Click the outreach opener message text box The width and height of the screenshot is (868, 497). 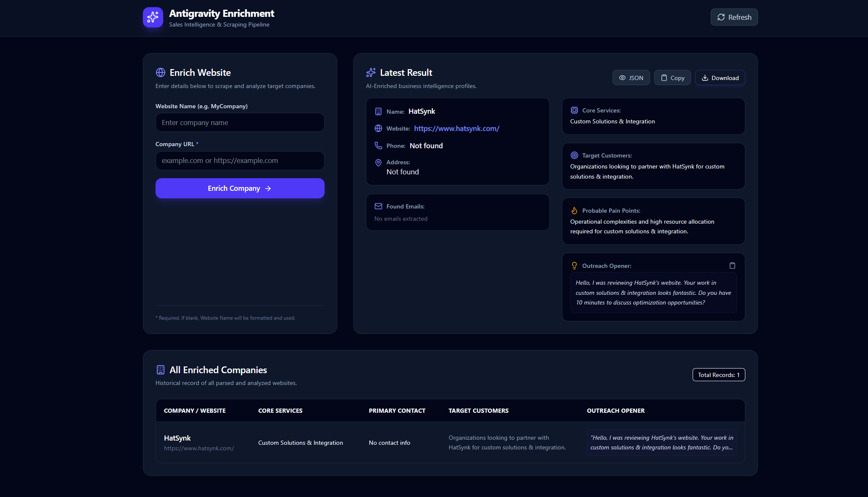click(653, 293)
